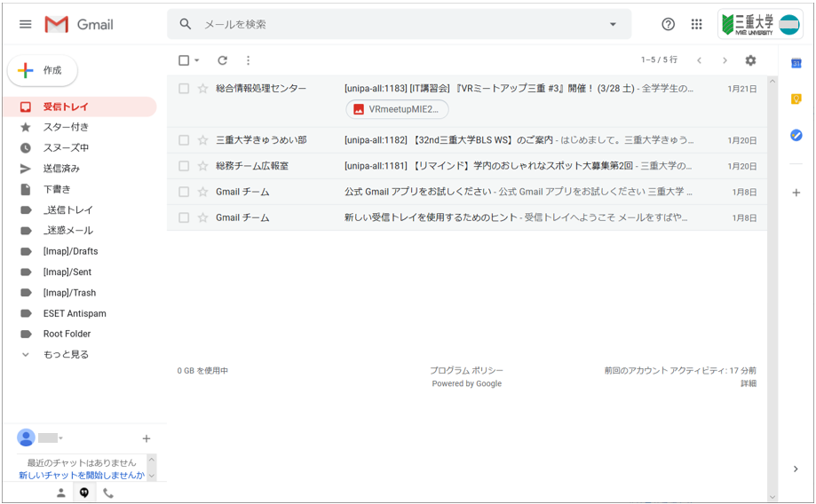Click the search magnifier icon
The height and width of the screenshot is (504, 816).
(186, 24)
